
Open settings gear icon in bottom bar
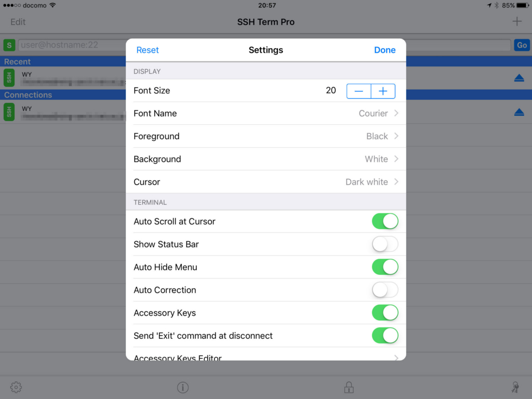coord(16,387)
